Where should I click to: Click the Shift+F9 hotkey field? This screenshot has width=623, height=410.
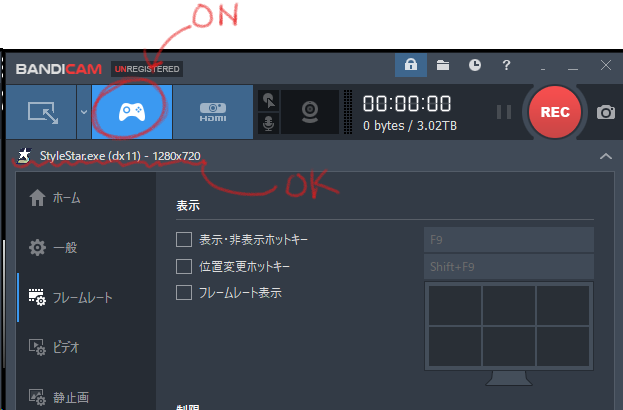tap(509, 267)
